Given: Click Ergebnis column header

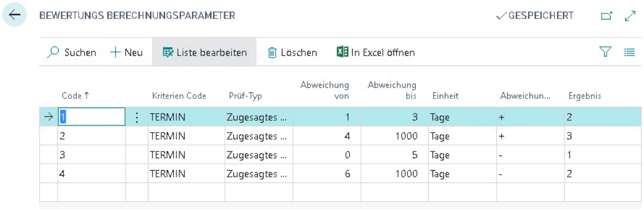Looking at the screenshot, I should (x=585, y=96).
